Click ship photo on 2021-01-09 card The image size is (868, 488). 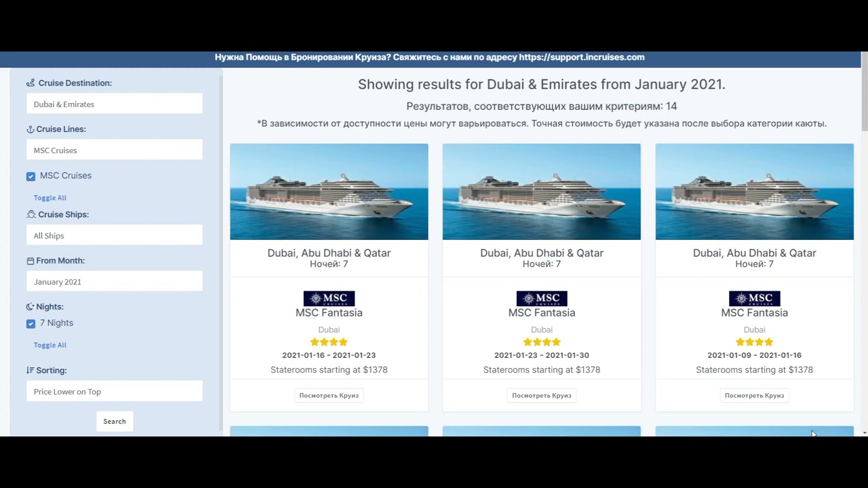pos(754,192)
